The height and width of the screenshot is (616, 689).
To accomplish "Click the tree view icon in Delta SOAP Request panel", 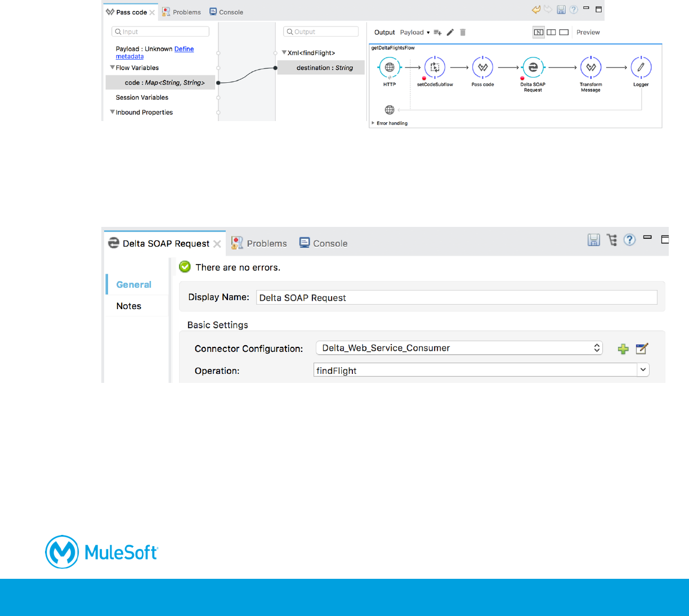I will (612, 240).
